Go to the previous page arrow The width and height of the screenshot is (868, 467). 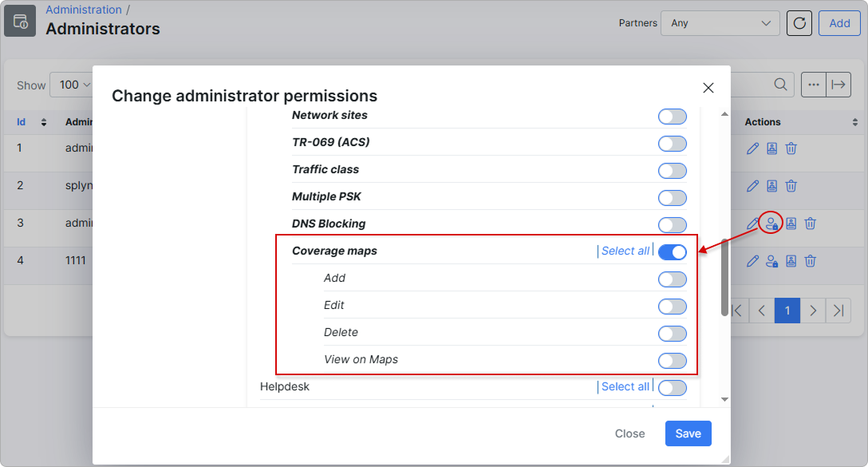[762, 311]
